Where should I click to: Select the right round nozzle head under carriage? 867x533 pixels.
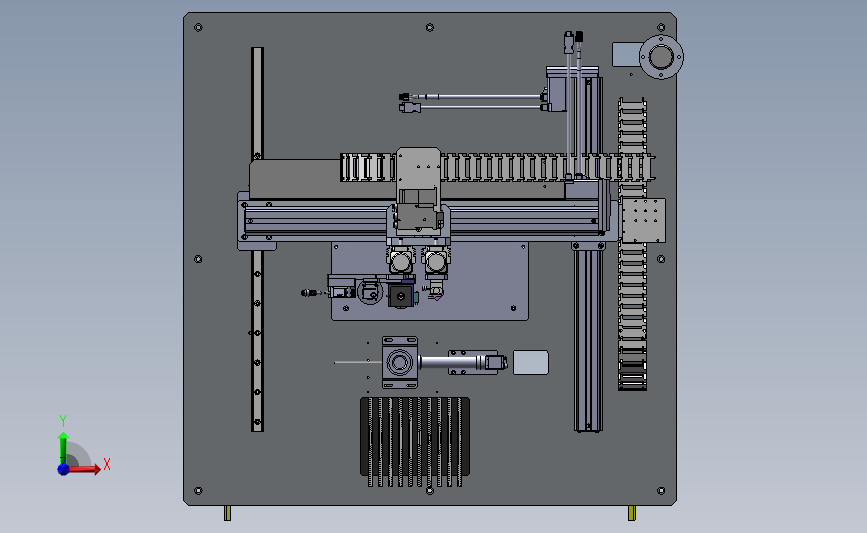pos(436,261)
